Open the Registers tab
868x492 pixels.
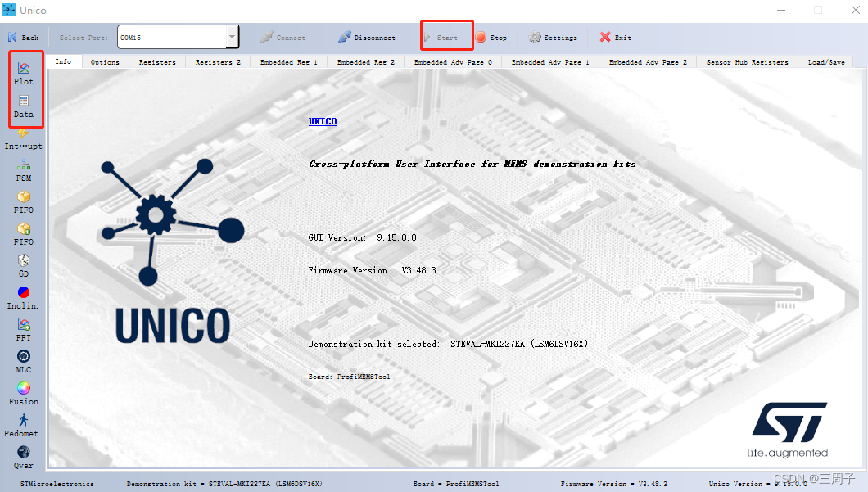click(157, 62)
